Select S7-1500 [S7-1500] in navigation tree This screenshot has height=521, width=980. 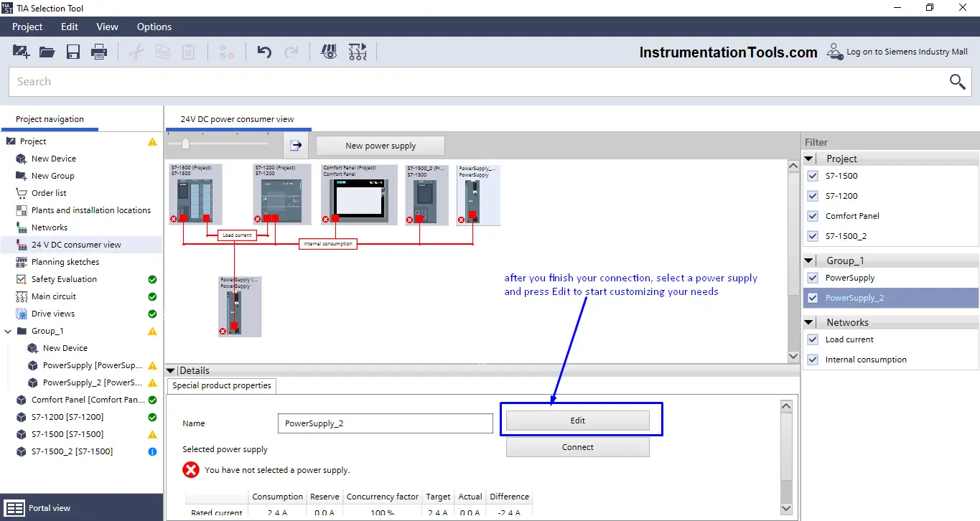tap(67, 434)
